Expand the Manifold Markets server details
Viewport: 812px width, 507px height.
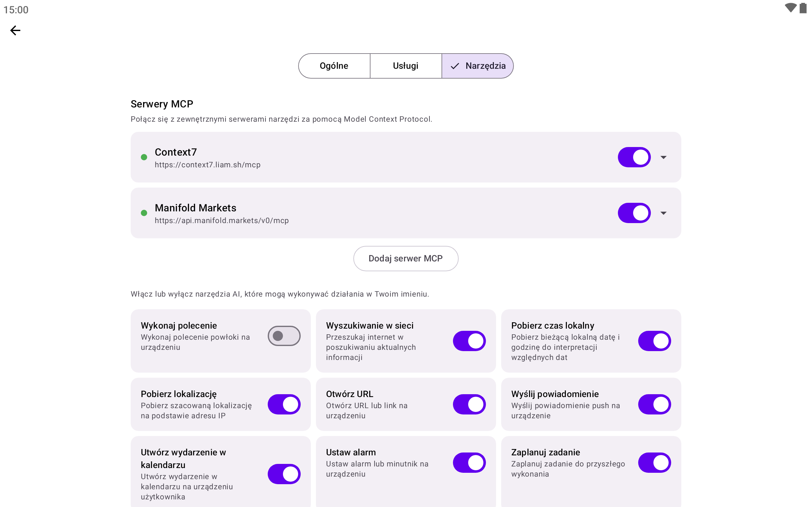663,213
